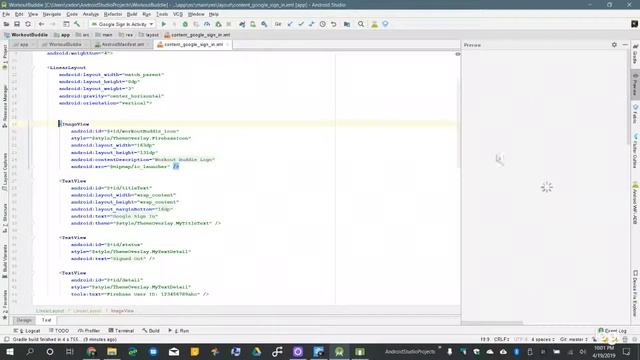Image resolution: width=640 pixels, height=360 pixels.
Task: Open the Windows notification center icon
Action: [x=627, y=352]
